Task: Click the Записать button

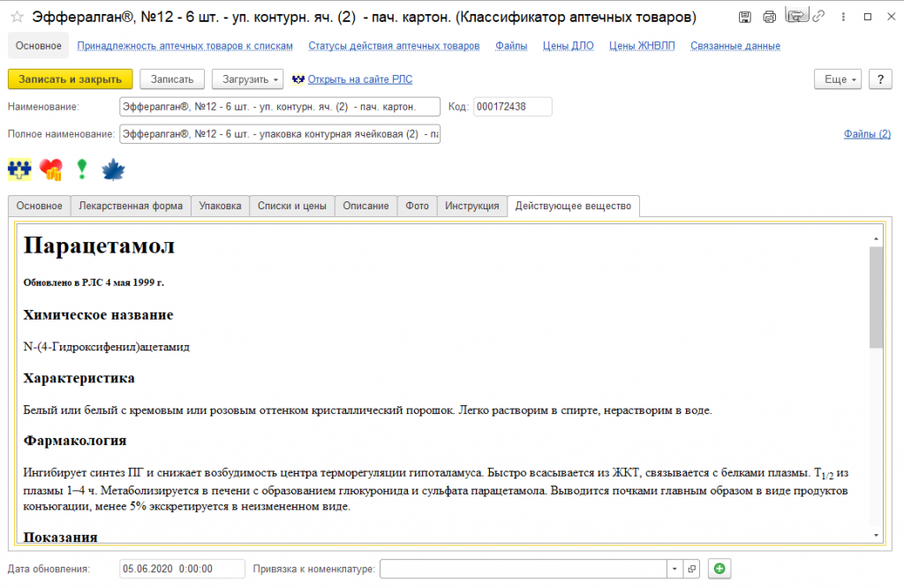Action: [x=172, y=79]
